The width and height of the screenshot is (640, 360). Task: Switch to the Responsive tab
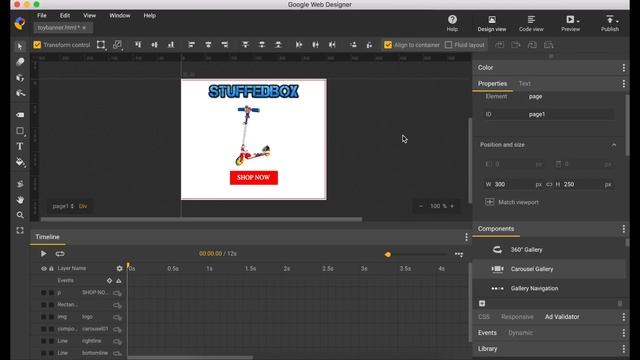pyautogui.click(x=517, y=317)
